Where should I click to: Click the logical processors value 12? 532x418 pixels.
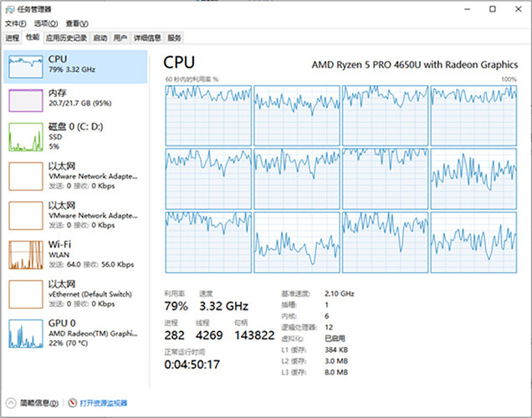click(329, 327)
